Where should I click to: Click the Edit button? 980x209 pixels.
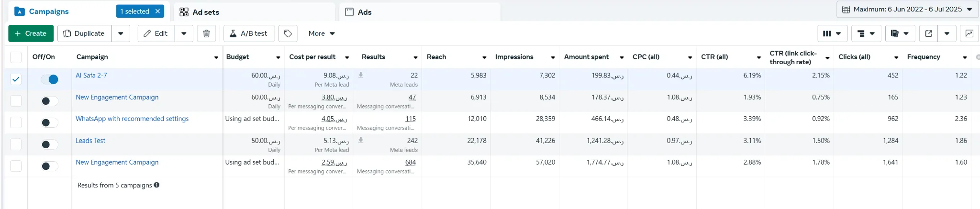pyautogui.click(x=156, y=33)
